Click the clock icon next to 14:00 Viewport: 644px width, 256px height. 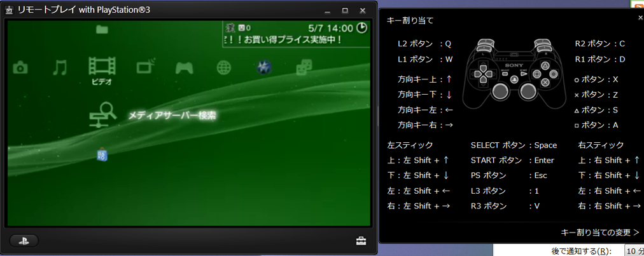(361, 28)
